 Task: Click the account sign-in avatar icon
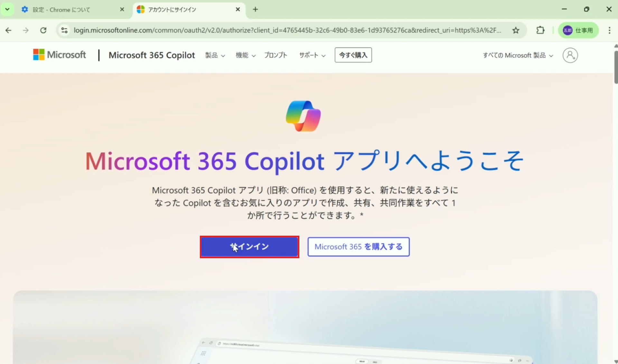tap(570, 55)
